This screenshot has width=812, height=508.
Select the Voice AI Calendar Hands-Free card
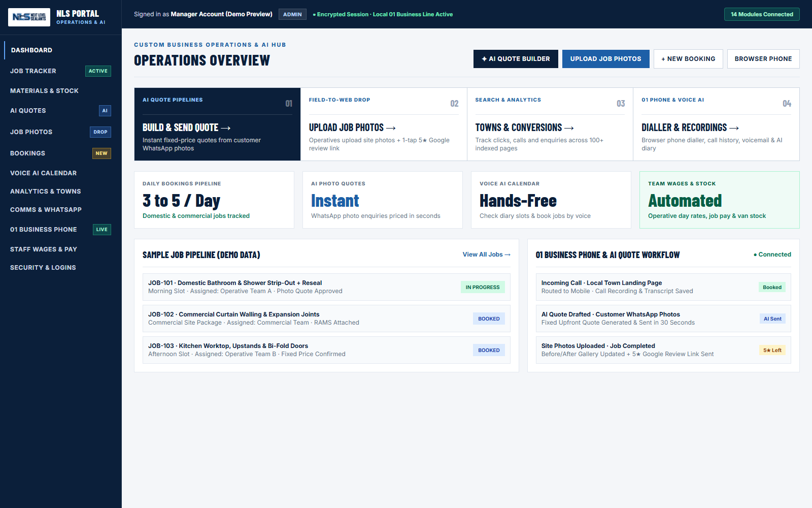coord(551,200)
